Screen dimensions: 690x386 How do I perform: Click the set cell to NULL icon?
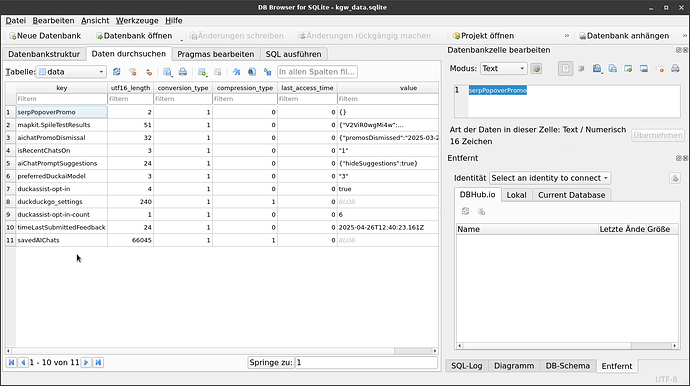[x=660, y=69]
